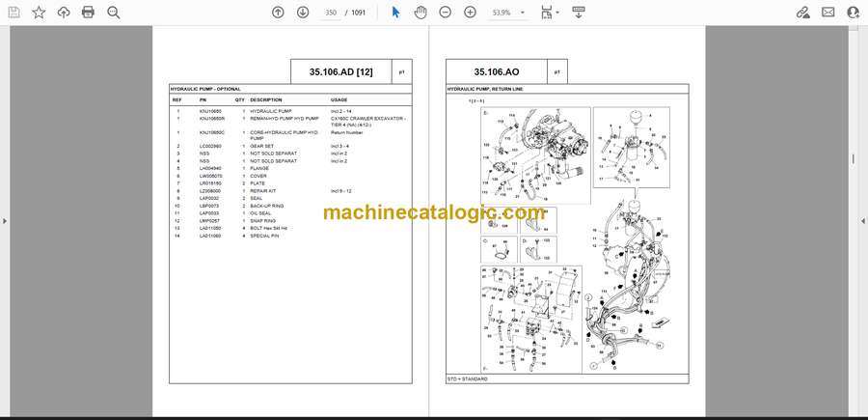The width and height of the screenshot is (868, 420).
Task: Zoom in with the plus button
Action: click(x=470, y=13)
